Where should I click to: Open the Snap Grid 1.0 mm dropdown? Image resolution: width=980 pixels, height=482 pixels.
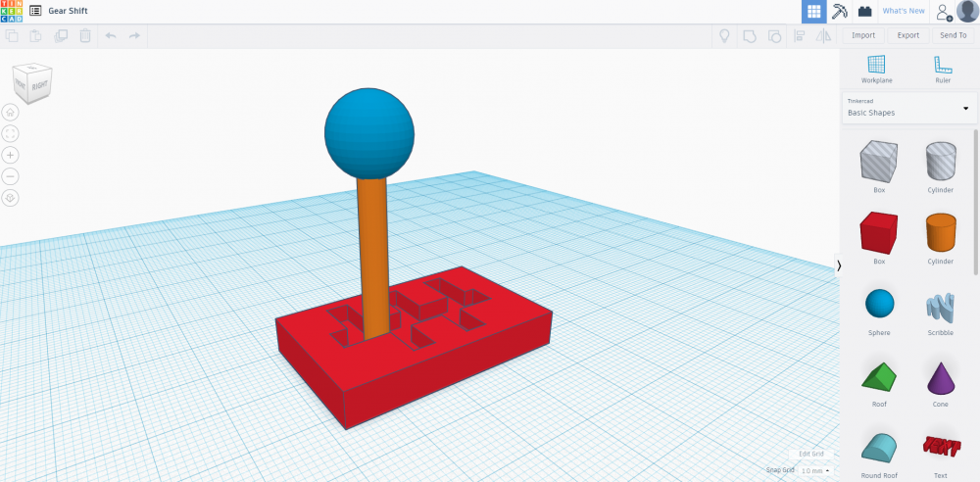click(814, 471)
